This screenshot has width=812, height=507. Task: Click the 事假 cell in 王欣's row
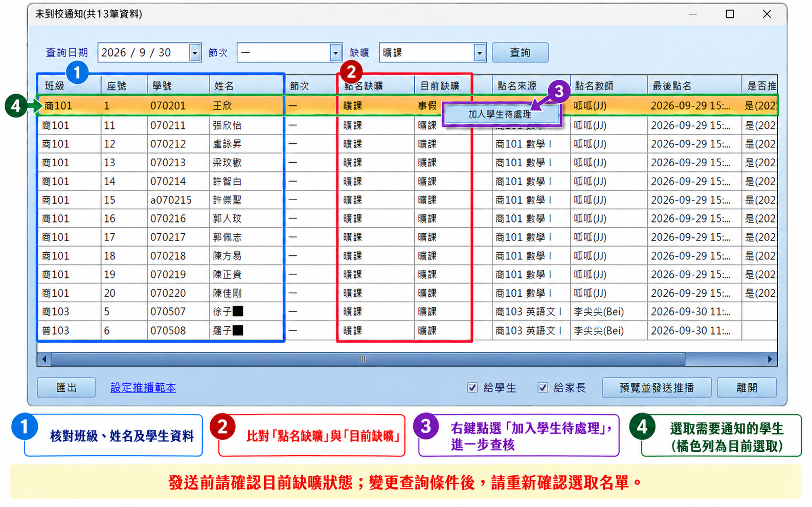coord(427,106)
